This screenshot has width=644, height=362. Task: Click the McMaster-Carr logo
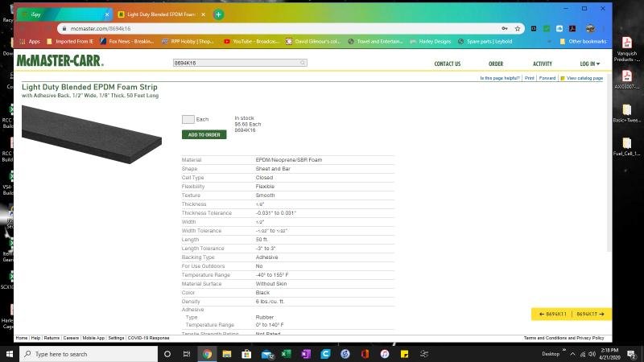[x=60, y=61]
